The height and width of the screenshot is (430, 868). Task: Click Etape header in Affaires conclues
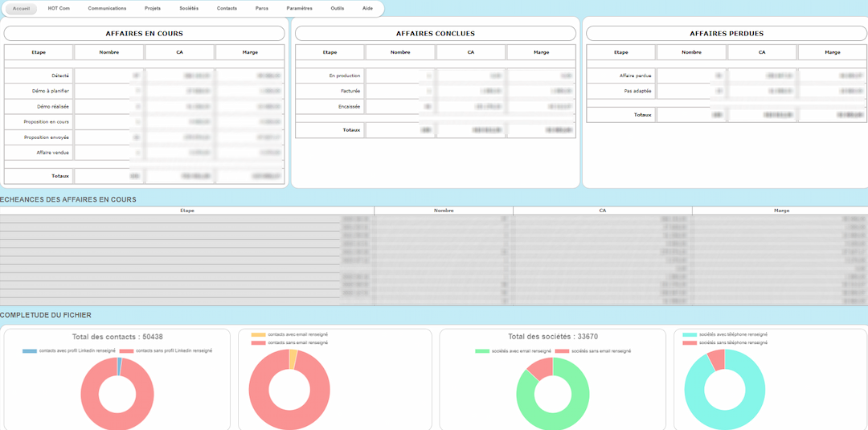[330, 52]
